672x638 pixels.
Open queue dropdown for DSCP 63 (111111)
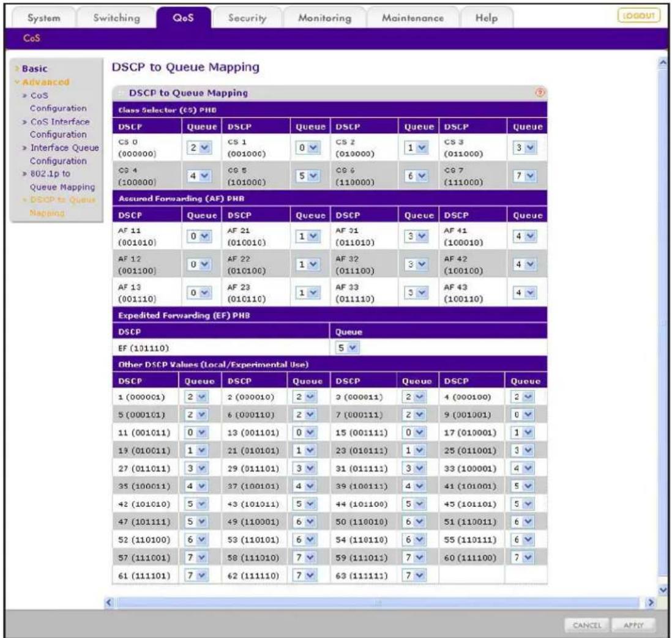[x=414, y=576]
